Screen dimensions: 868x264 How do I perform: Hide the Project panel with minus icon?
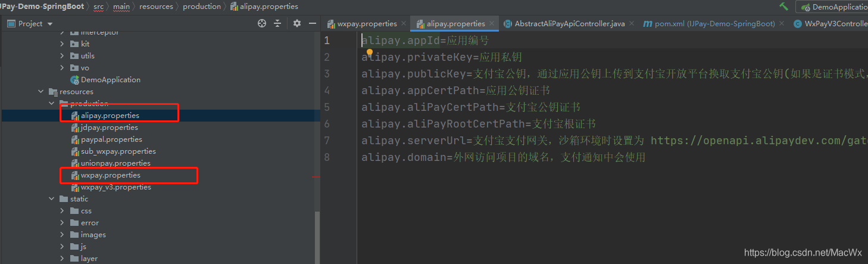[313, 24]
